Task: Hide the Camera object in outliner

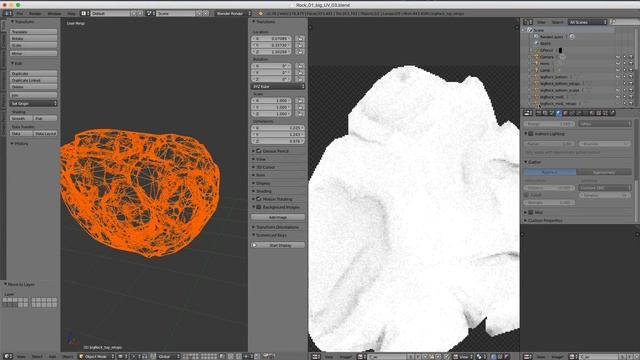Action: pos(618,57)
